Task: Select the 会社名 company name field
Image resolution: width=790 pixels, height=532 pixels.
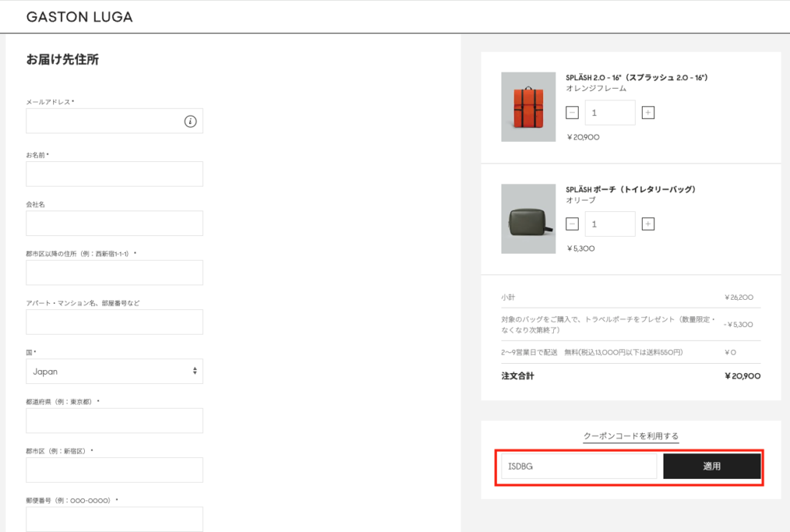Action: click(x=114, y=224)
